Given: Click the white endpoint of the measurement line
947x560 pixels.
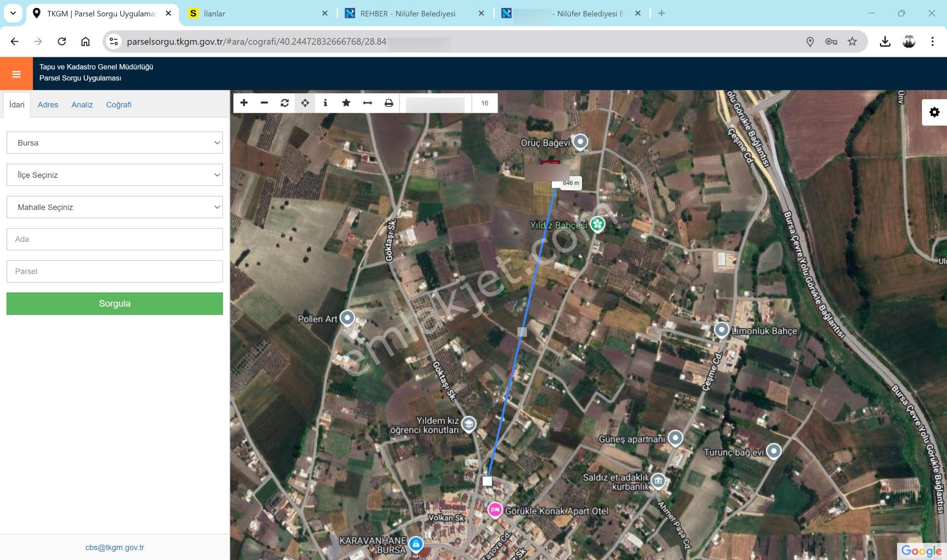Looking at the screenshot, I should click(x=487, y=481).
